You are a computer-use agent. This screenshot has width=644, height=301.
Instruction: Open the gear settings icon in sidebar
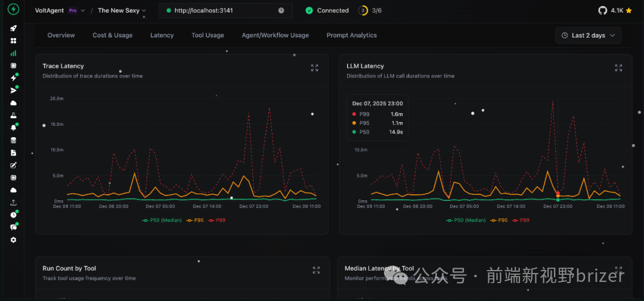pos(13,240)
